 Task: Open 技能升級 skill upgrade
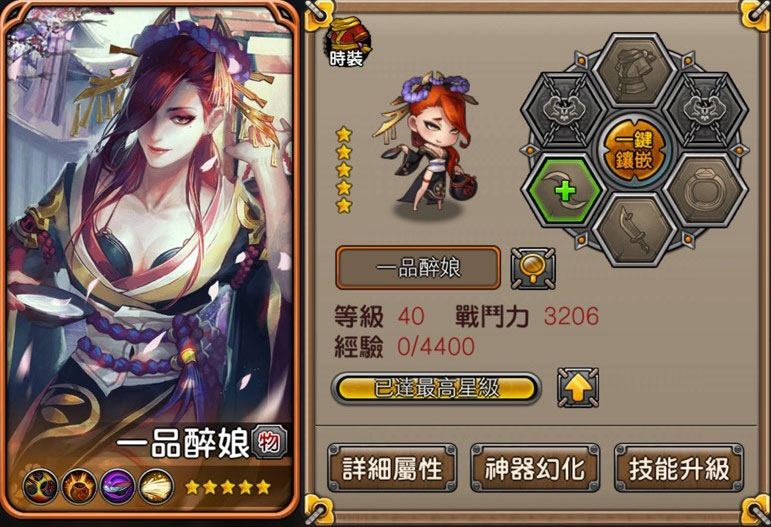(679, 468)
